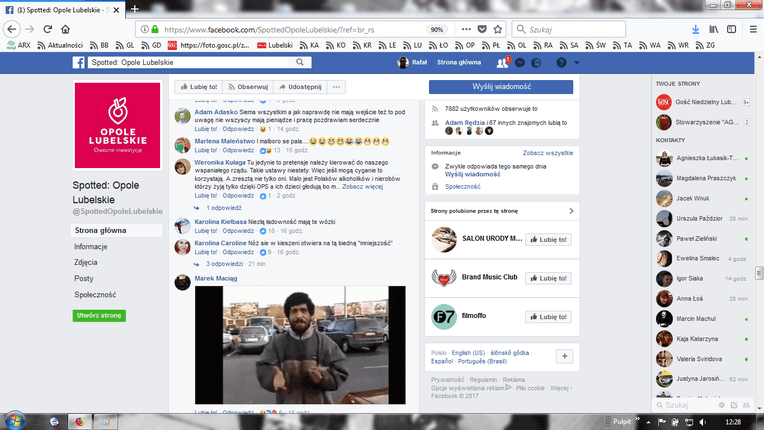Open chat with Jacek Wnuk
The image size is (764, 430).
[702, 198]
